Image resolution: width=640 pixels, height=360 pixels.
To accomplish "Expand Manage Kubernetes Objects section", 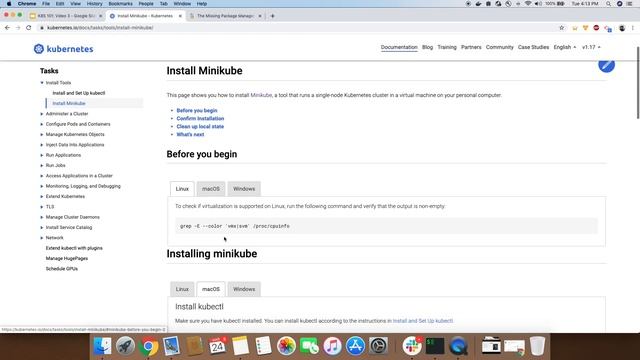I will point(42,135).
